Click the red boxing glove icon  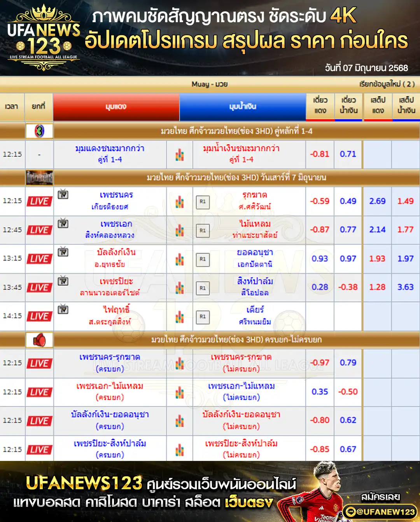coord(39,340)
